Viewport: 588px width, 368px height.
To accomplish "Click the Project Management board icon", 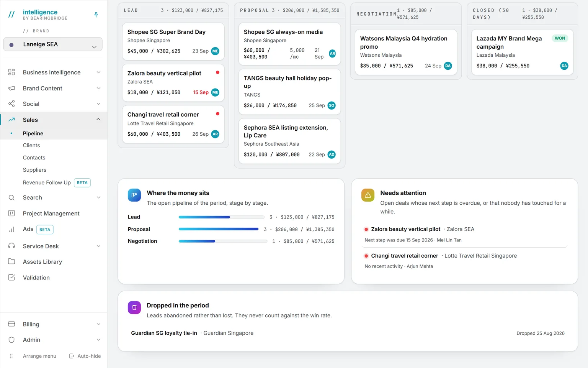I will click(x=11, y=213).
